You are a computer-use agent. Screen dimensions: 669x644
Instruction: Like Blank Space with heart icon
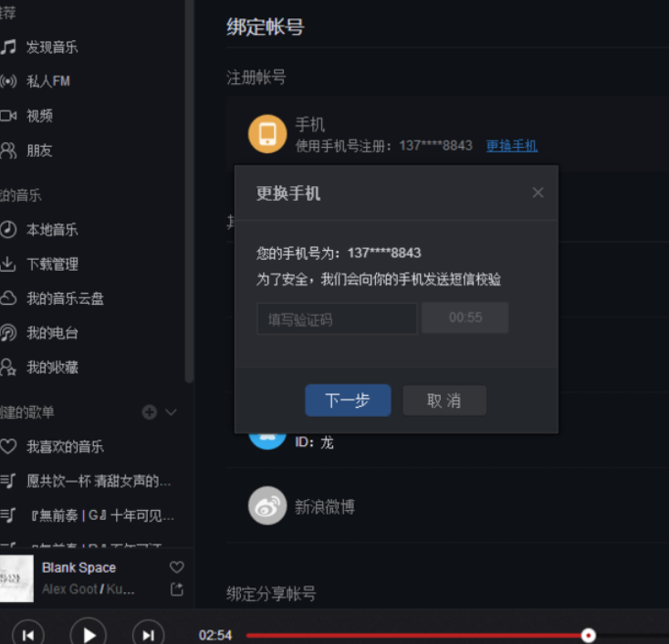point(177,567)
